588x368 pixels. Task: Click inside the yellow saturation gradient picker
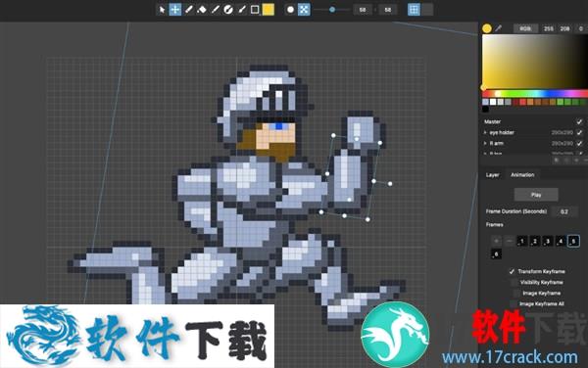click(535, 62)
